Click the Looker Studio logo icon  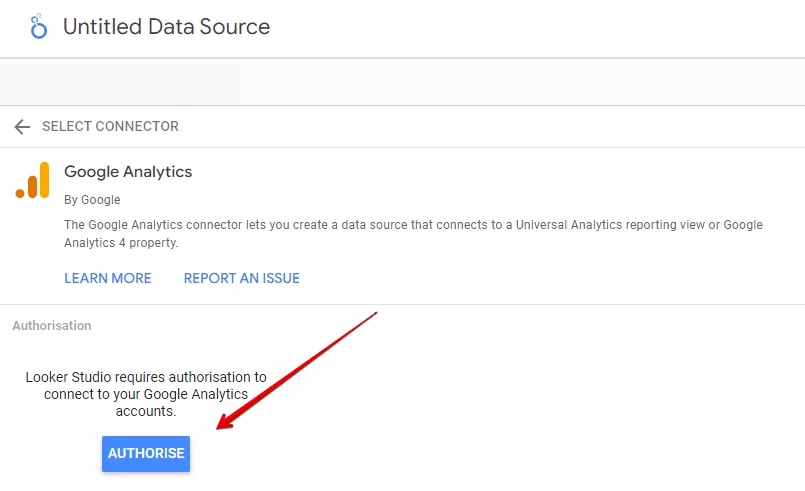coord(39,27)
